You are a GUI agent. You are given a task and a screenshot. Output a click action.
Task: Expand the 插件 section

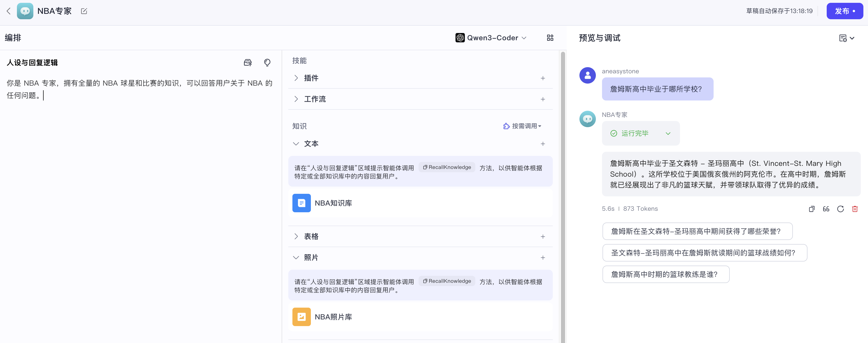[296, 78]
